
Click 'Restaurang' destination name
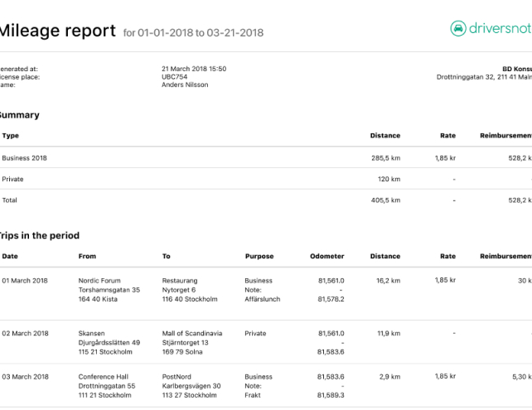[x=180, y=281]
